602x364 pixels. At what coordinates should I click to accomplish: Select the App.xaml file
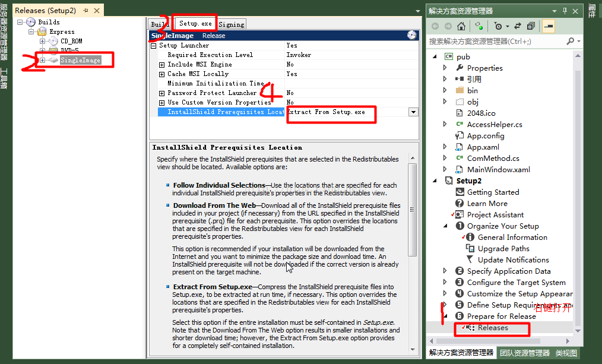[x=483, y=147]
